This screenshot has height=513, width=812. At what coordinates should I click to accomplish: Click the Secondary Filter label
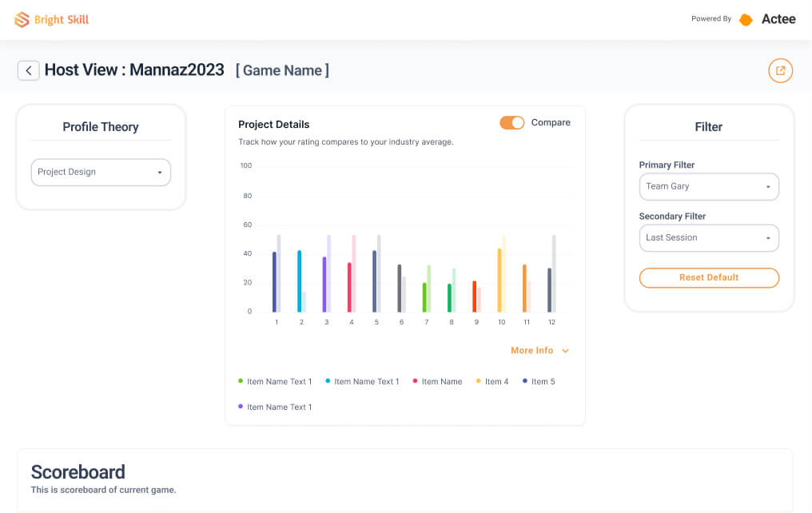[x=672, y=217]
